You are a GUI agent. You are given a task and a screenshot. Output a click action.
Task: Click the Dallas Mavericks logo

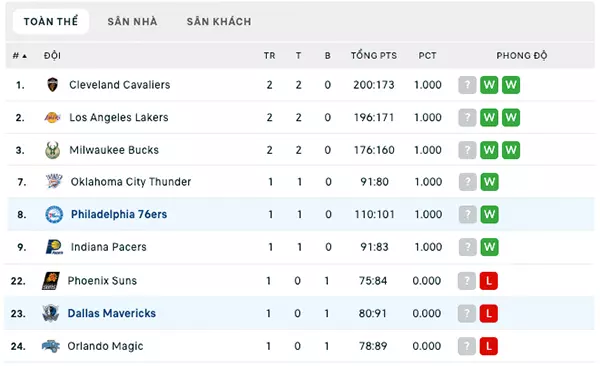(x=51, y=313)
